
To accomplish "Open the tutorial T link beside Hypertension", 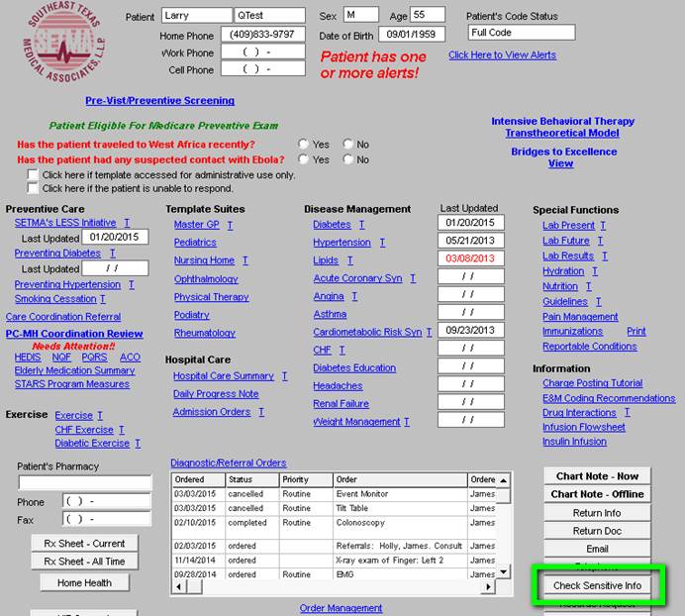I will coord(382,243).
